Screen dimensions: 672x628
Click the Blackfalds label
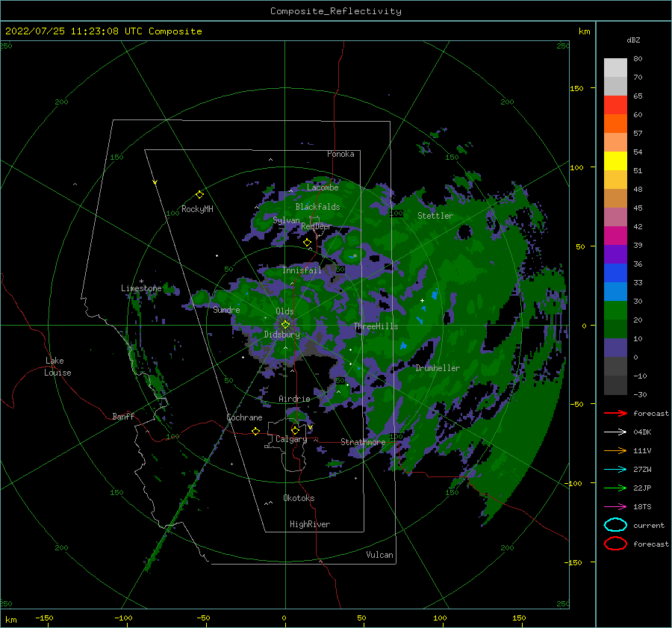click(317, 207)
